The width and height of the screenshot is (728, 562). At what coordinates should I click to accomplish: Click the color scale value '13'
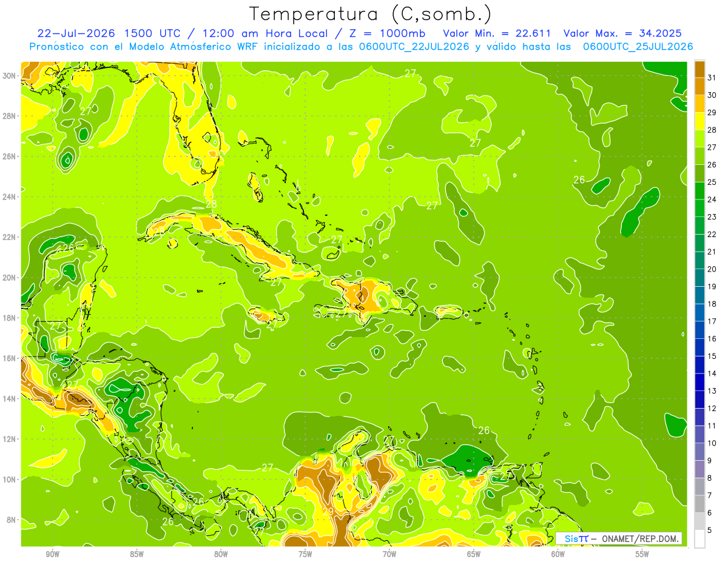712,391
